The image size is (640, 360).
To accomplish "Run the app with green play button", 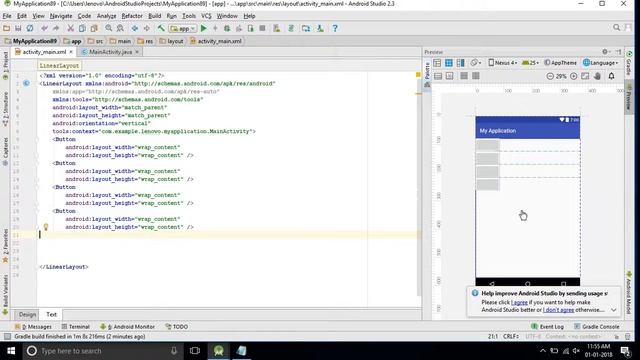I will [203, 28].
